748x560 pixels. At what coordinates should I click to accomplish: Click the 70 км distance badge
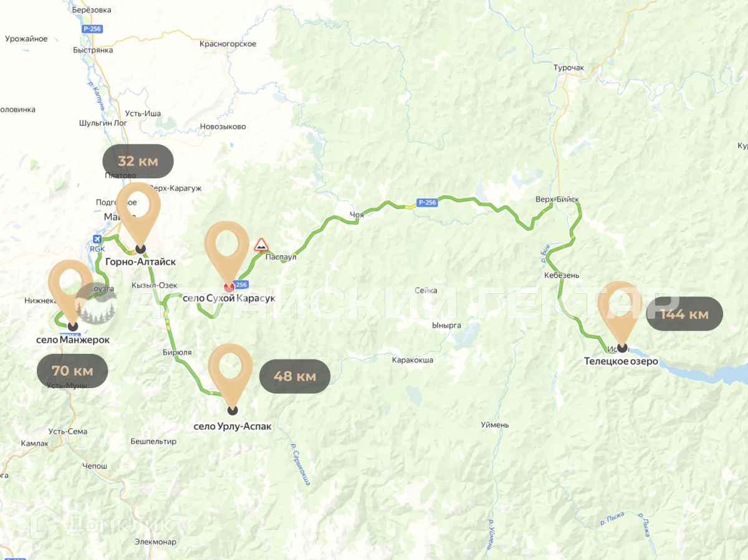[72, 371]
